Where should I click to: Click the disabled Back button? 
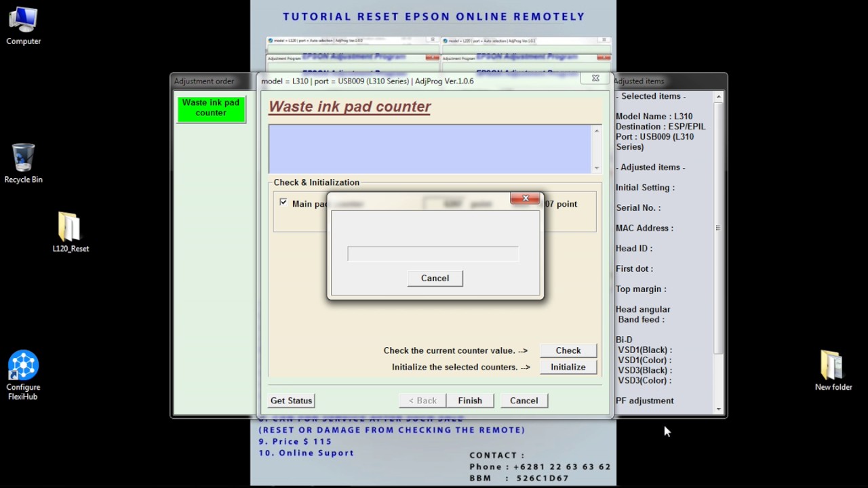coord(422,401)
